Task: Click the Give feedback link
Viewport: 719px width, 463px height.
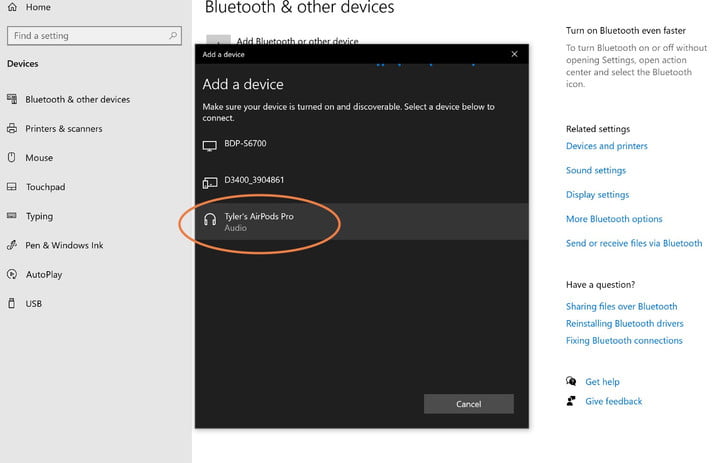Action: 614,402
